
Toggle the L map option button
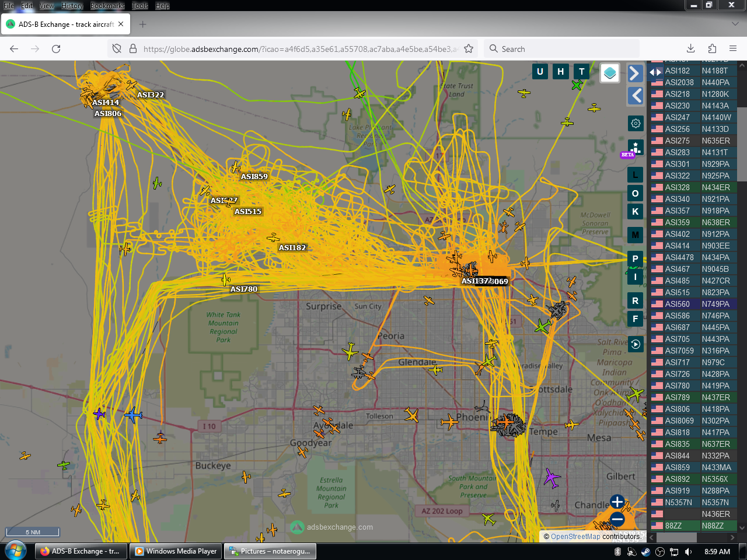tap(636, 174)
